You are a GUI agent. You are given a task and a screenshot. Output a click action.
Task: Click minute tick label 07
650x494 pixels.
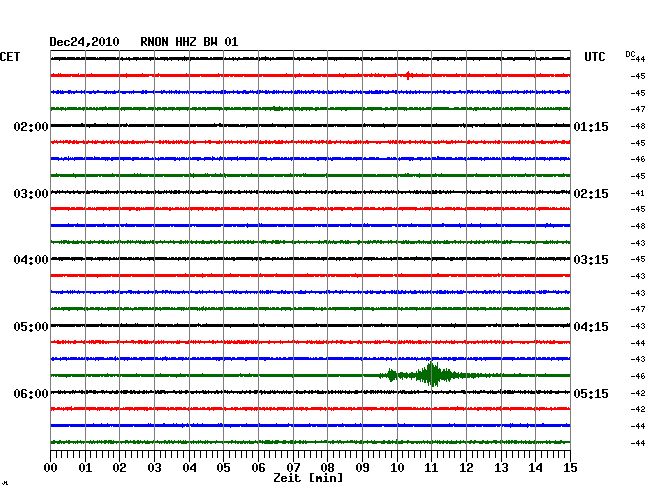(x=293, y=467)
